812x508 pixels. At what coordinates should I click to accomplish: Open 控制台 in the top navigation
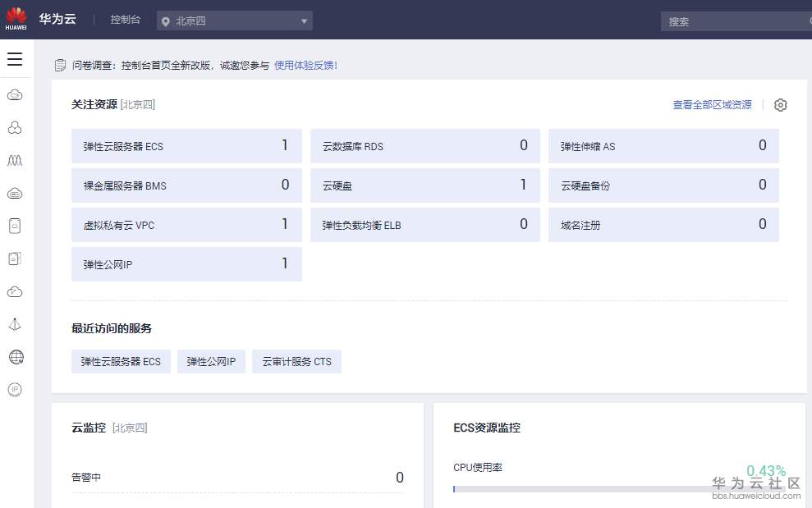125,20
